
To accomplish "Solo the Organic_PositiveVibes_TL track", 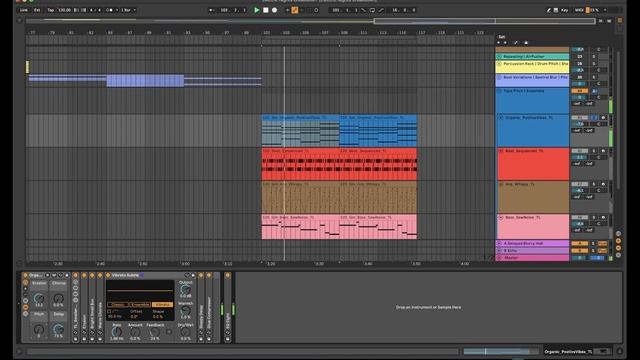I will point(594,118).
